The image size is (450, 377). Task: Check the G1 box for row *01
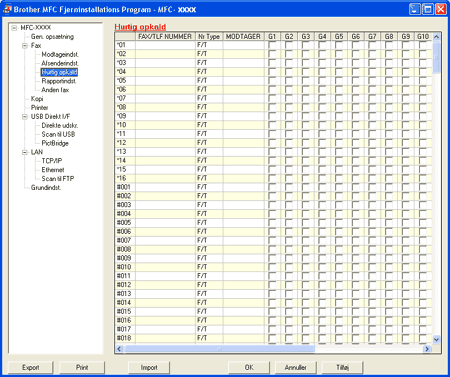click(x=272, y=45)
